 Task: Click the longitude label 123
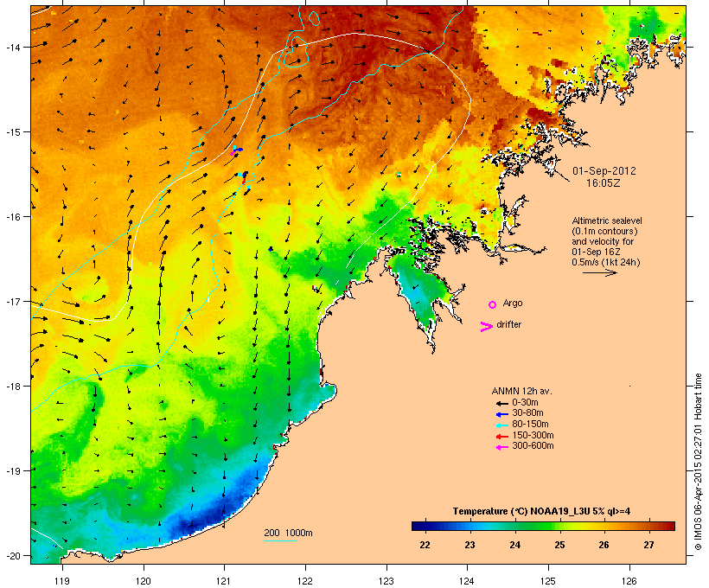[x=386, y=581]
